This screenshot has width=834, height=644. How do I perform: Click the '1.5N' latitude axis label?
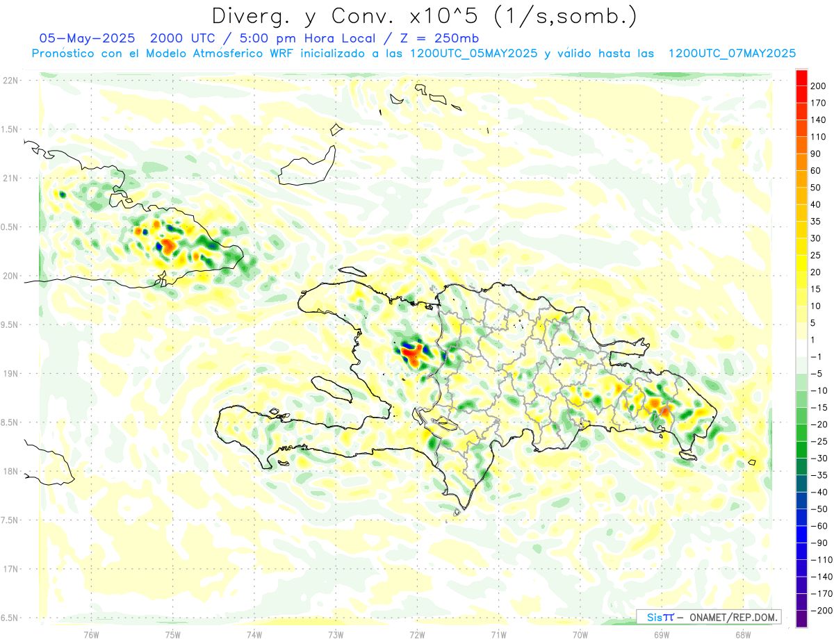10,129
